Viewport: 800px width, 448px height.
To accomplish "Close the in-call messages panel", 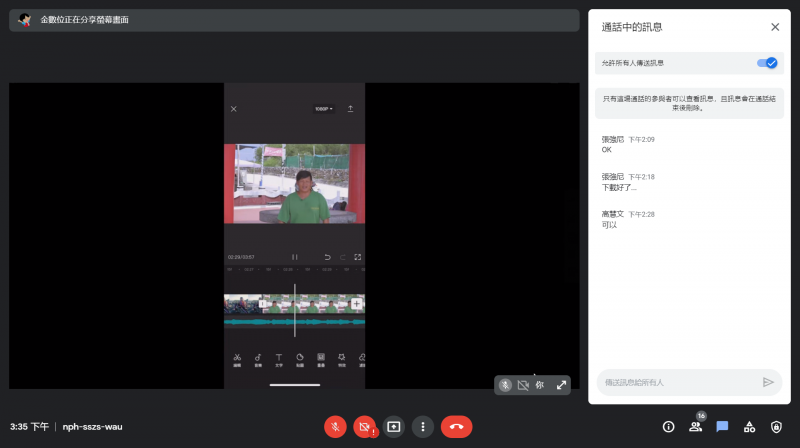I will tap(774, 27).
